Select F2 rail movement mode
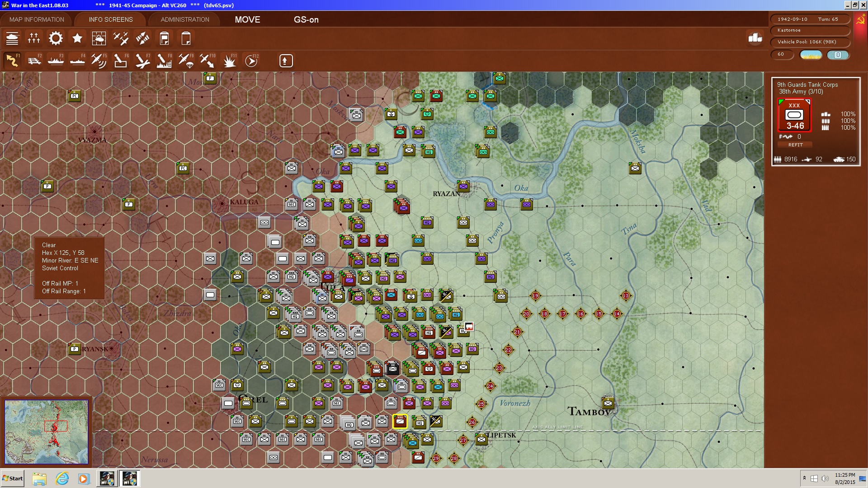 pos(34,61)
